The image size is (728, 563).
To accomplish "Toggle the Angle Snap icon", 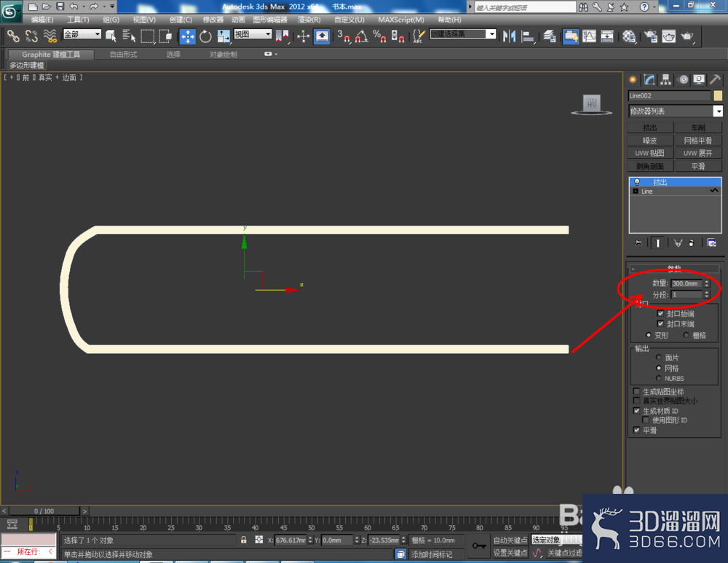I will (x=362, y=36).
